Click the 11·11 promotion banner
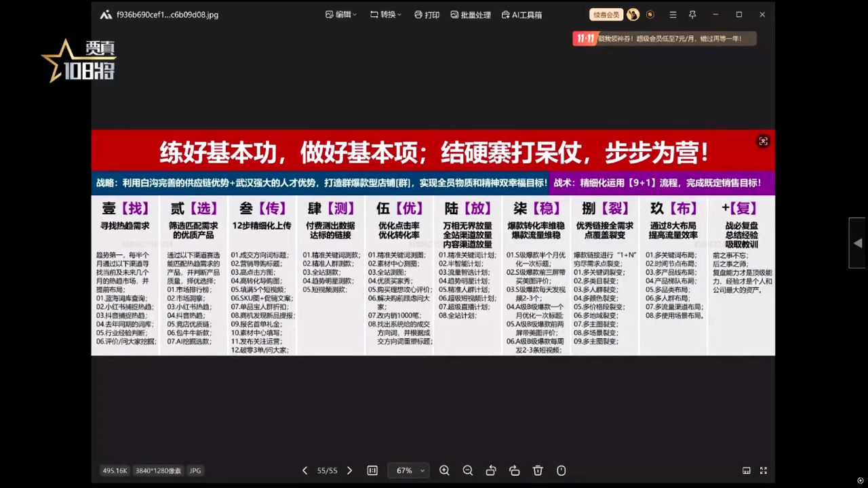The width and height of the screenshot is (868, 488). tap(664, 39)
